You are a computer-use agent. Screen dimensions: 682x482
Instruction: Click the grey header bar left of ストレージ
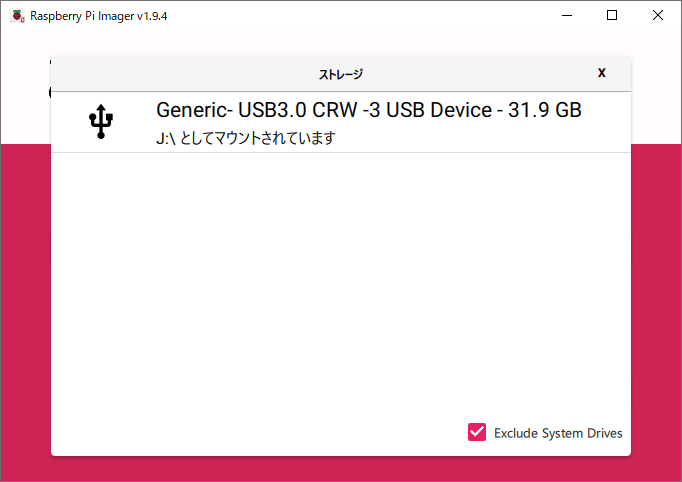click(x=183, y=74)
